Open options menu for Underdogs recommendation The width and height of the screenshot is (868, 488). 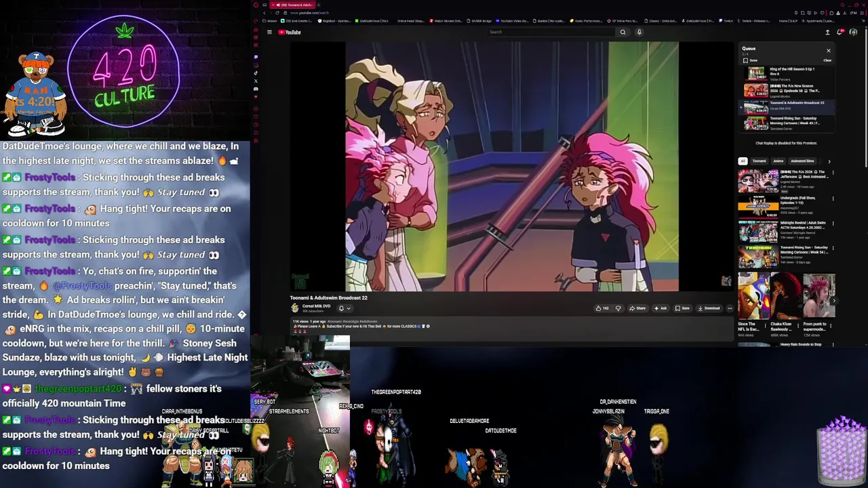[833, 199]
